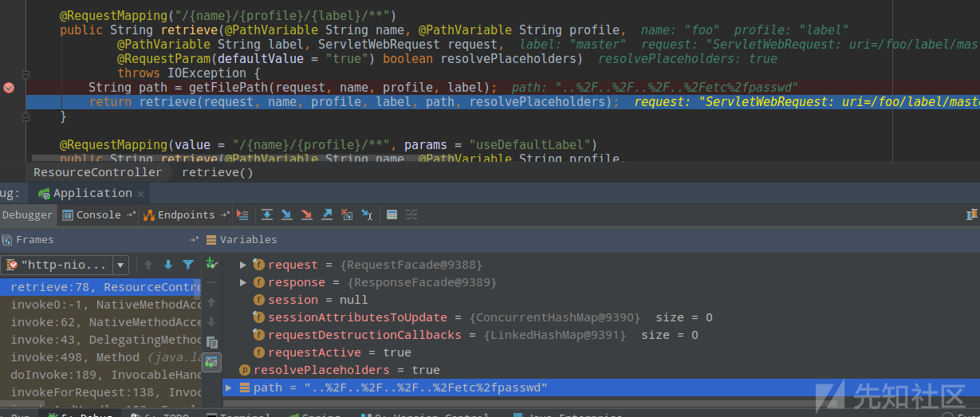Viewport: 980px width, 417px height.
Task: Toggle the frames filter funnel icon
Action: 188,265
